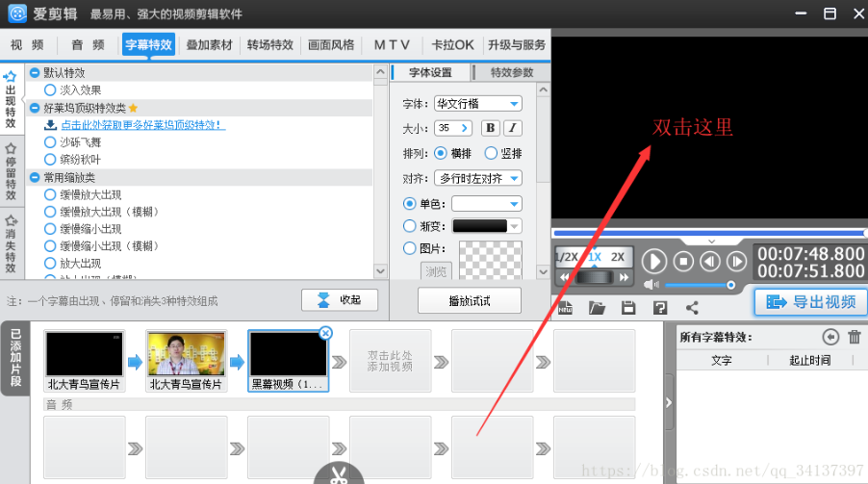Select the fade-in effect radio button

click(x=50, y=89)
